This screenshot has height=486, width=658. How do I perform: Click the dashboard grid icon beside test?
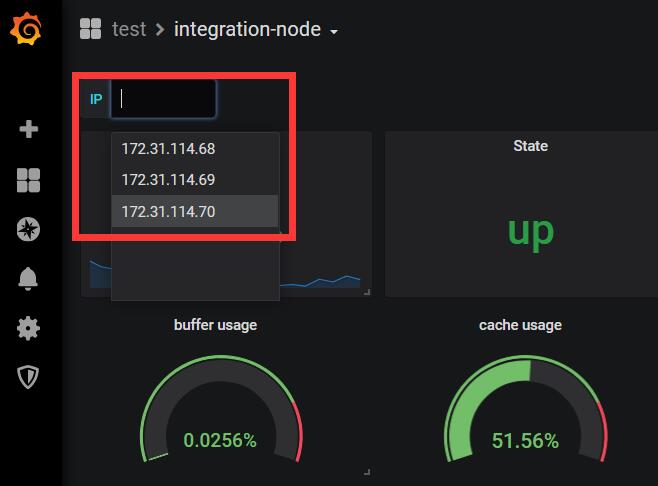91,29
